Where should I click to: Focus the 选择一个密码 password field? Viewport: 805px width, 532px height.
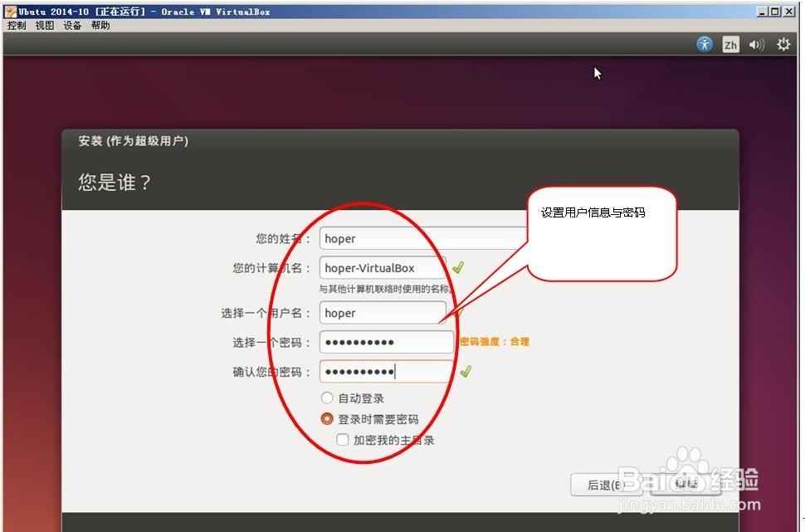point(387,342)
